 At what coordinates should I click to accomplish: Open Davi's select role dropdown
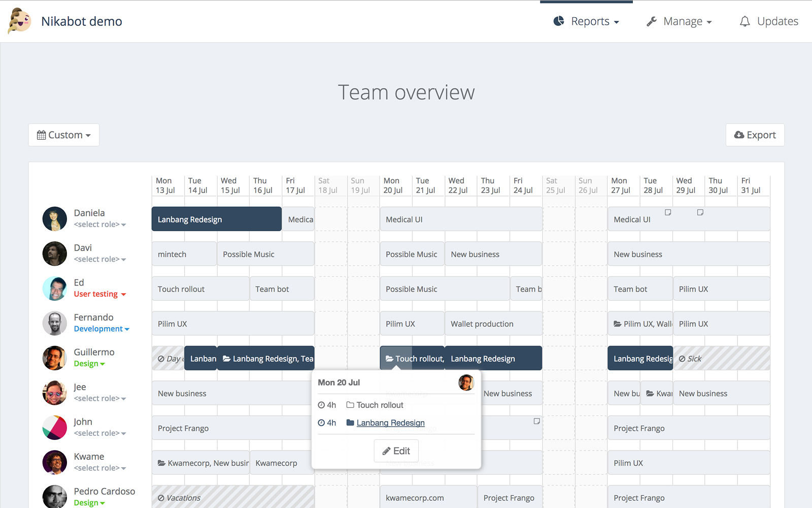100,259
